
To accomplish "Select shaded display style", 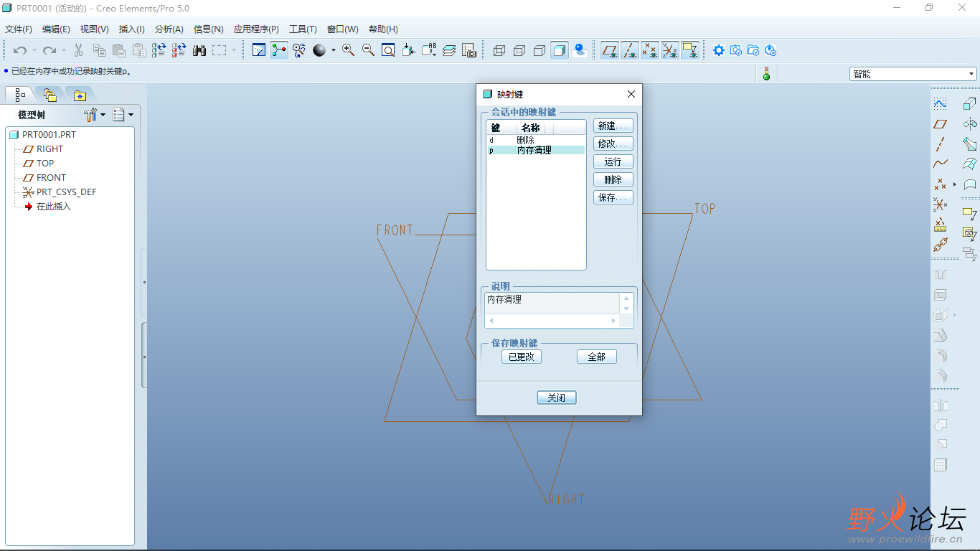I will (560, 50).
